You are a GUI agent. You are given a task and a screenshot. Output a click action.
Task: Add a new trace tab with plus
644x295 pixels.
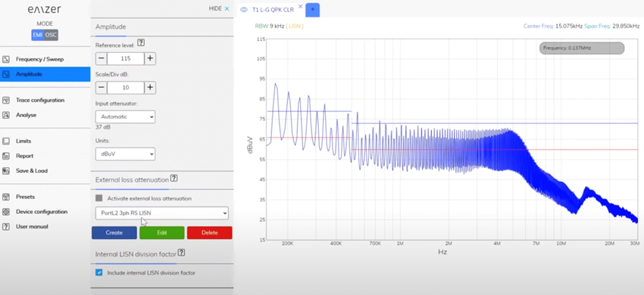pos(313,9)
